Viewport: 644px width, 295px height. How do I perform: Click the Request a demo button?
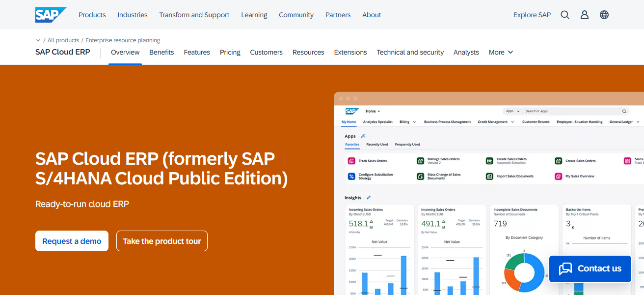click(72, 241)
